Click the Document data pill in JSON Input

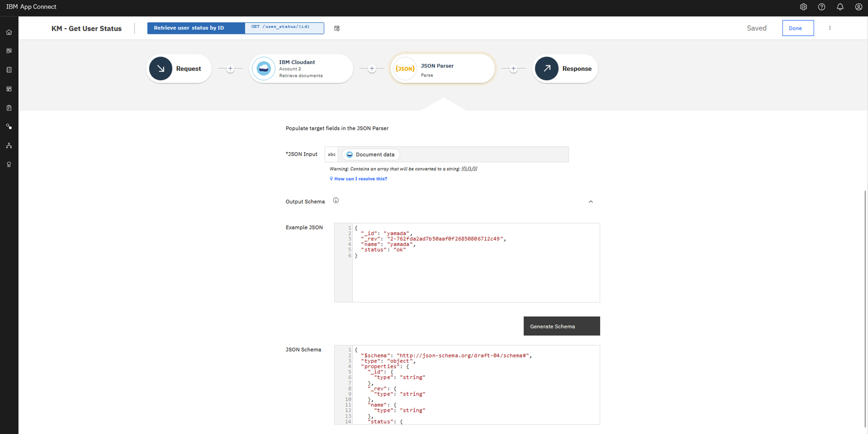[370, 154]
